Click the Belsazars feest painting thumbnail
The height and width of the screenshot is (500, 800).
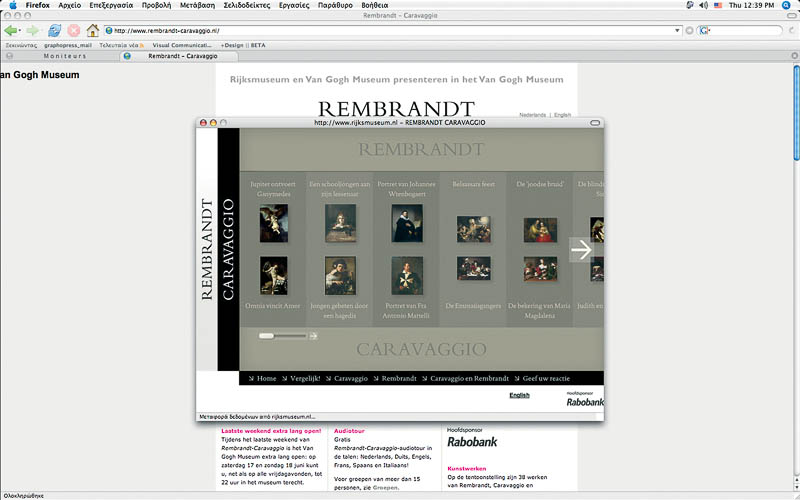[473, 229]
